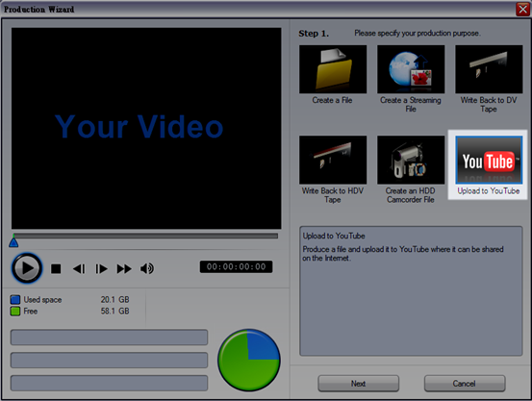Viewport: 532px width, 401px height.
Task: Click the 'Create a Streaming File' label
Action: (411, 105)
